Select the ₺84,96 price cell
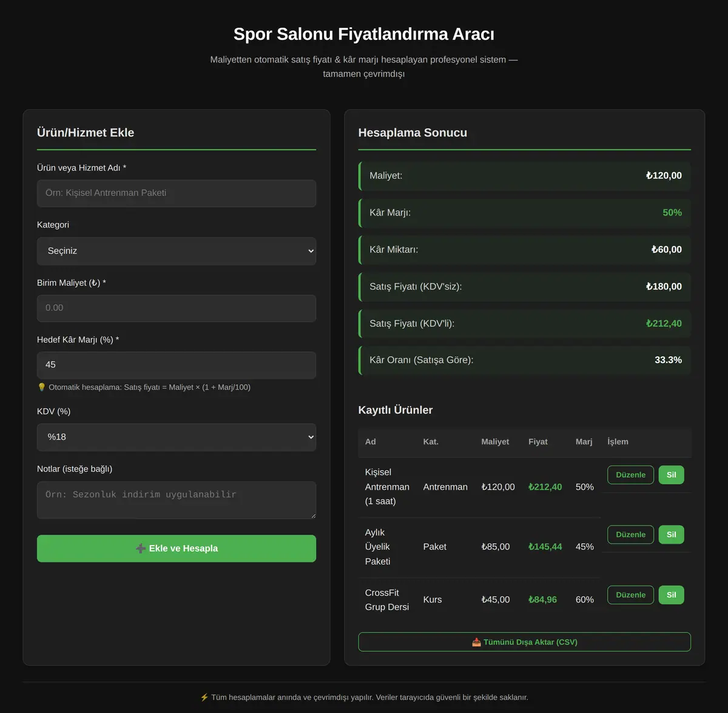 click(542, 600)
